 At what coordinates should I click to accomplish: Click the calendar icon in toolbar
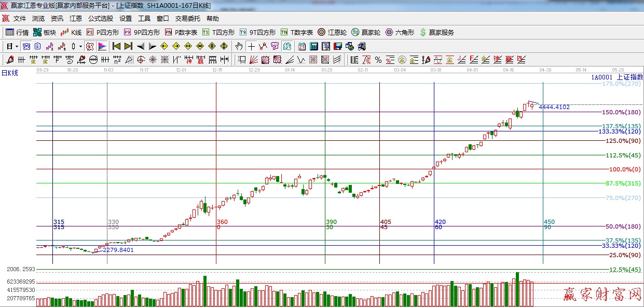click(x=302, y=46)
